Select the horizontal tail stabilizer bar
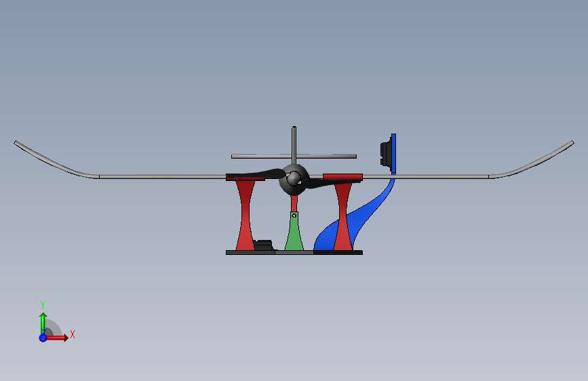 [294, 157]
